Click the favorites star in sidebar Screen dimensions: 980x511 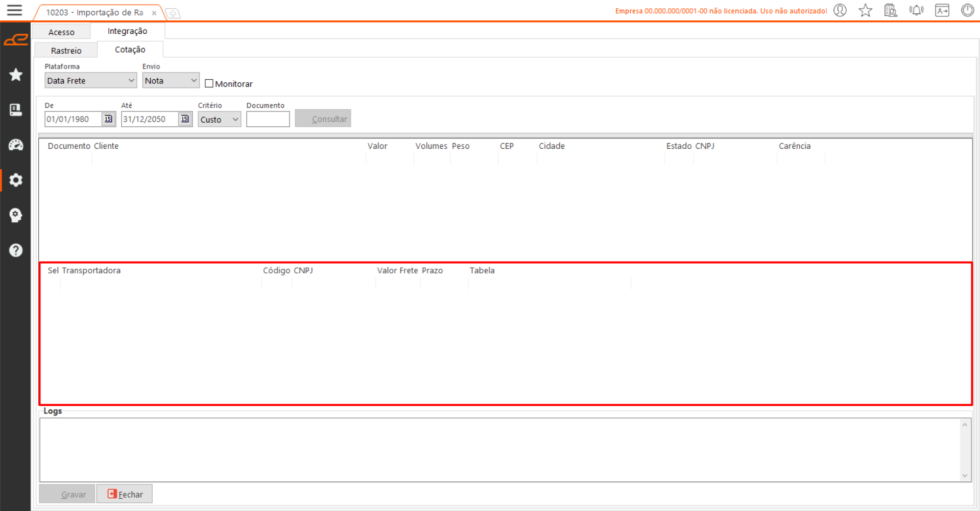point(16,75)
